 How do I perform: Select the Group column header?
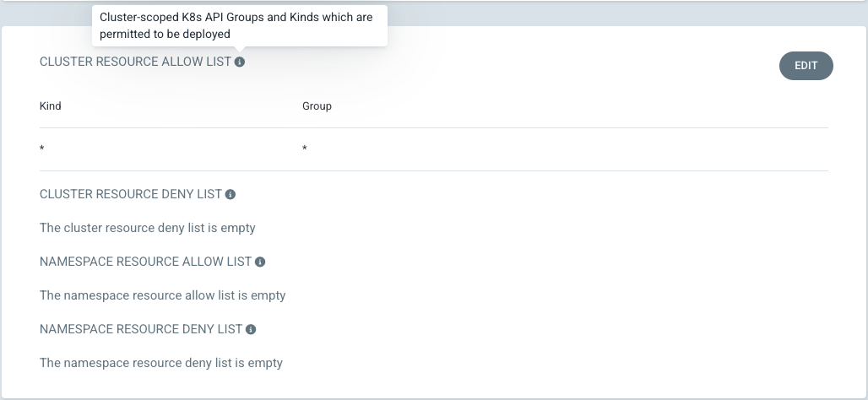click(x=317, y=106)
